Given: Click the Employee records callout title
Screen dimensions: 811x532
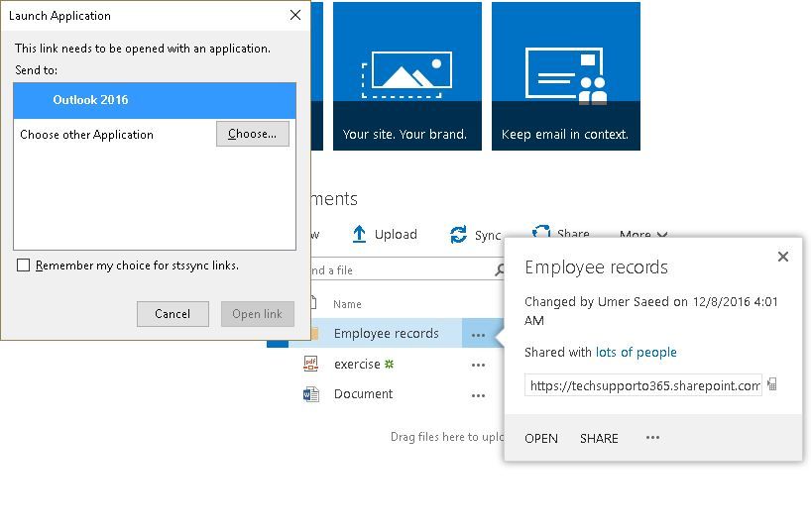Looking at the screenshot, I should click(x=597, y=267).
